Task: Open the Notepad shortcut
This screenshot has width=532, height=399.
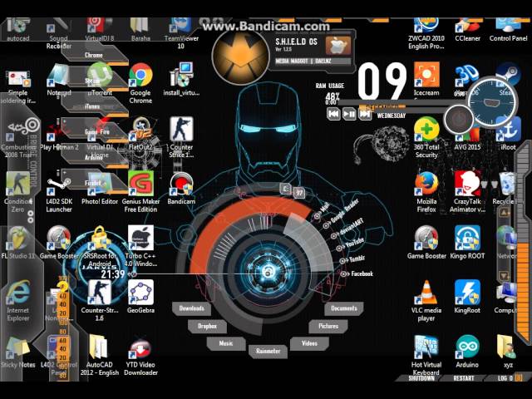Action: (x=59, y=75)
